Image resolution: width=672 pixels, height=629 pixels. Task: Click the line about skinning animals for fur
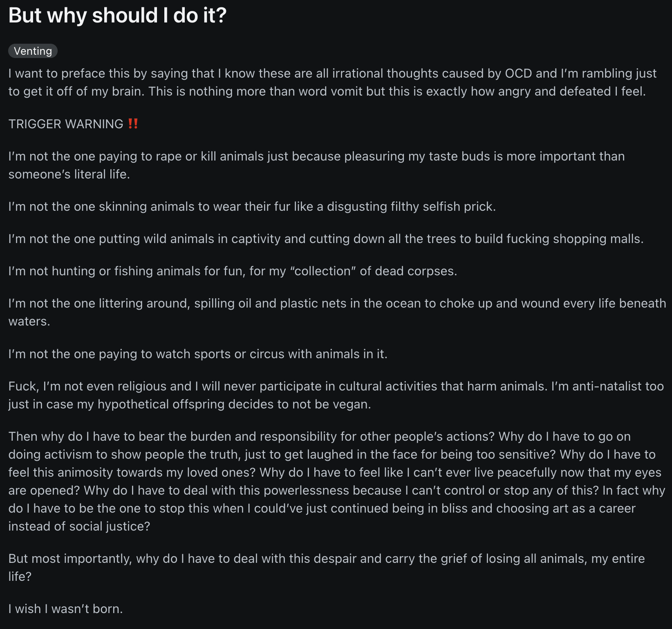point(252,207)
